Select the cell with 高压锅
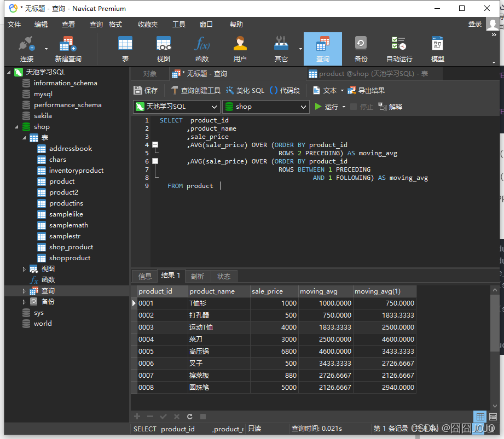Image resolution: width=504 pixels, height=439 pixels. point(219,352)
